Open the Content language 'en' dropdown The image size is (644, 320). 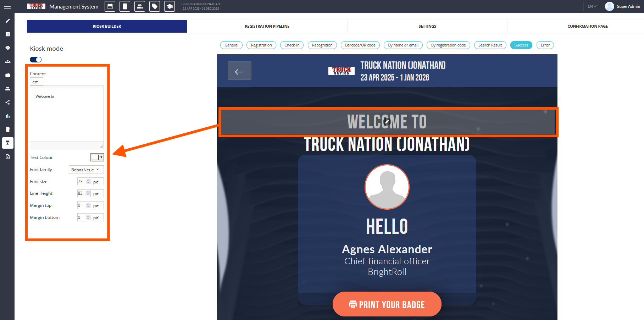click(x=36, y=82)
